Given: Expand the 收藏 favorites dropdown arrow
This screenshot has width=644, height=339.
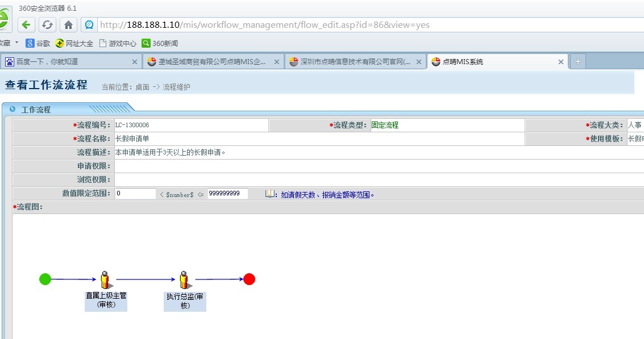Looking at the screenshot, I should tap(17, 42).
